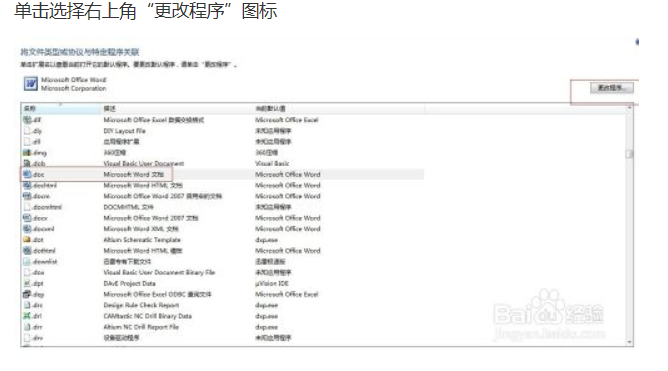Click the Word icon beside .doc
The image size is (668, 371).
coord(27,174)
